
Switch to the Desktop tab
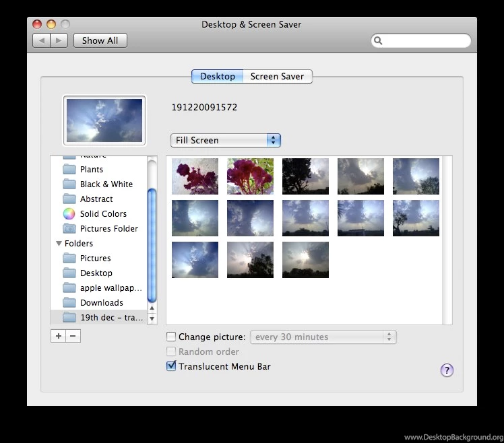click(217, 77)
